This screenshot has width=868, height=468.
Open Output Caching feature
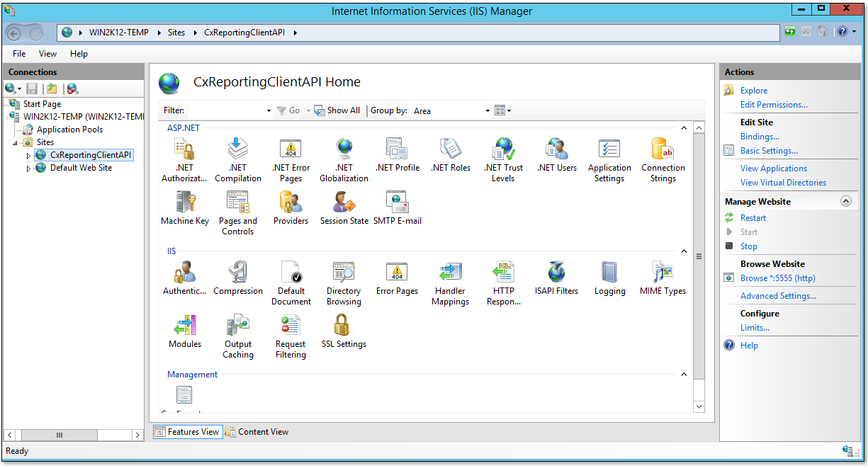pos(237,336)
